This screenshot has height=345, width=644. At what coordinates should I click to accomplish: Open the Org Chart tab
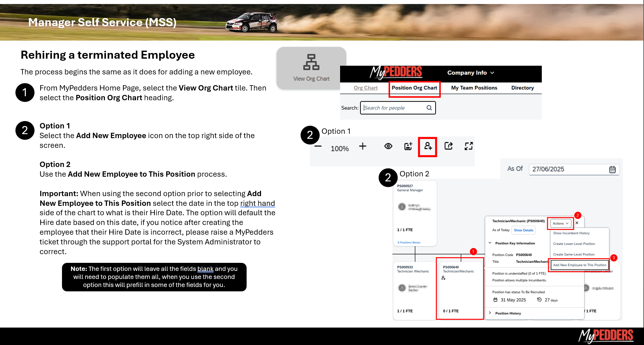tap(366, 88)
